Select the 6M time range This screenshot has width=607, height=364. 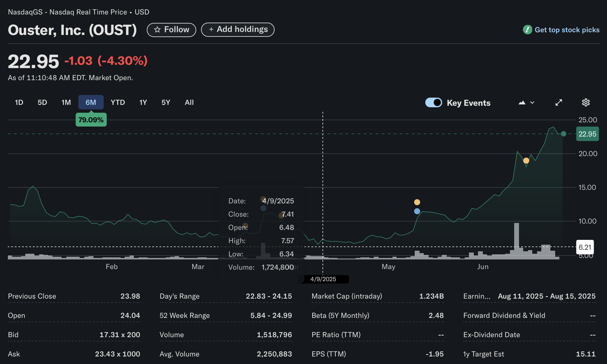pyautogui.click(x=91, y=102)
